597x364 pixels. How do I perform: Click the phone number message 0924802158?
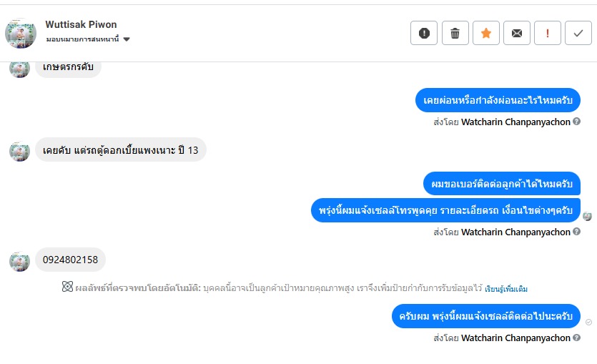pos(71,259)
